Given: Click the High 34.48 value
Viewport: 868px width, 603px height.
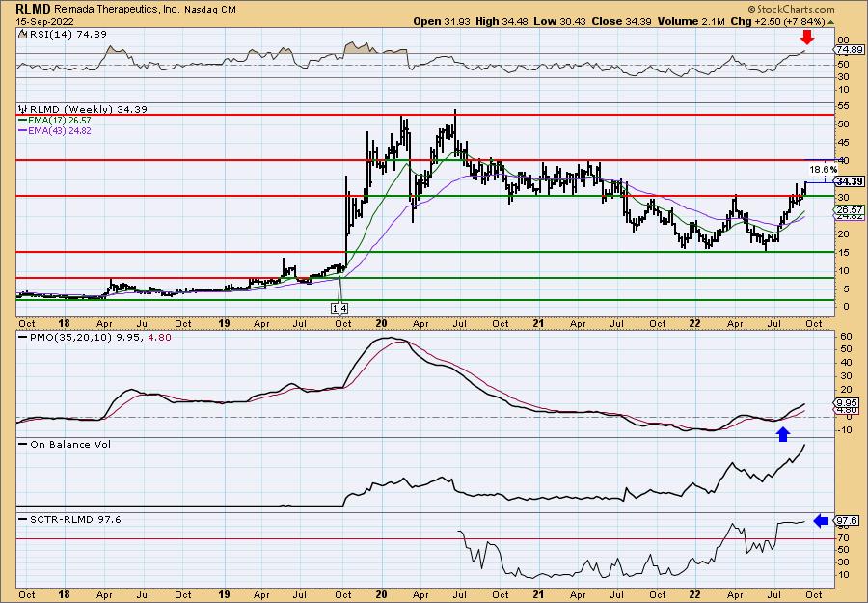Looking at the screenshot, I should [x=502, y=21].
